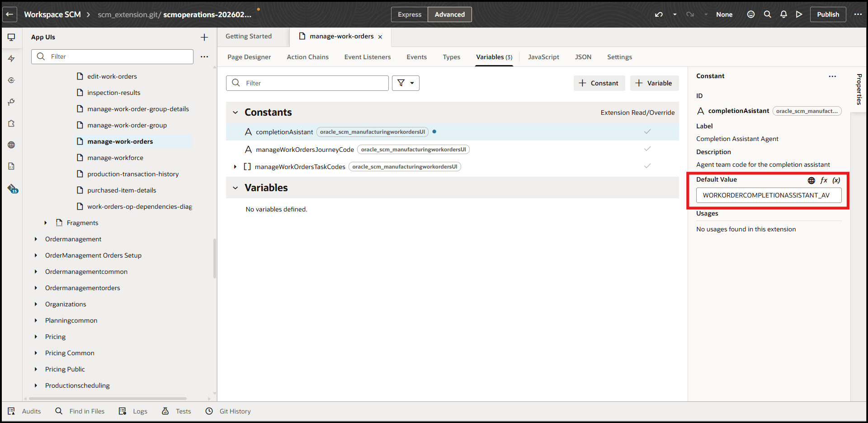868x423 pixels.
Task: Click the Undo icon
Action: click(x=659, y=14)
